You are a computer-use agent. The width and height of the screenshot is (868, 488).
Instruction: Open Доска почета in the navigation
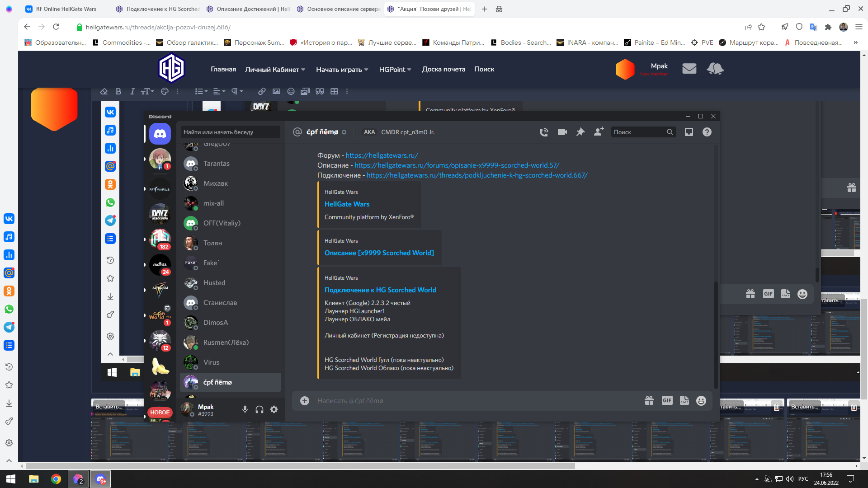click(x=443, y=69)
